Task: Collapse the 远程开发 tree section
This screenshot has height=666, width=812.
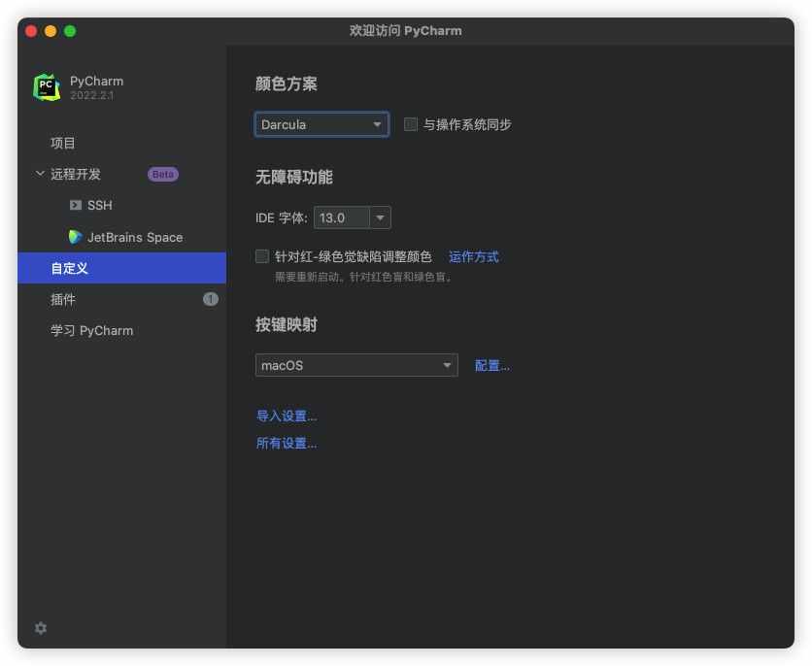Action: (x=40, y=174)
